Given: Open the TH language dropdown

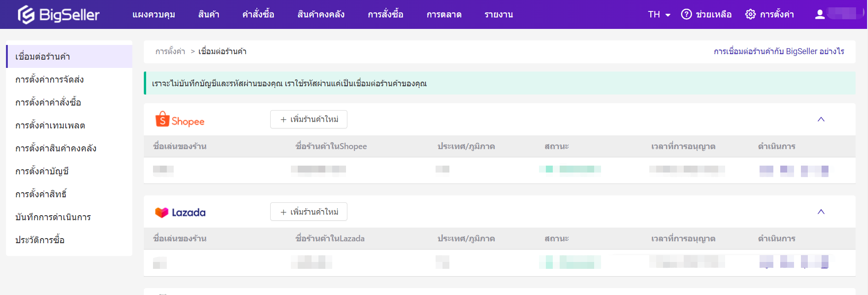Looking at the screenshot, I should tap(659, 15).
